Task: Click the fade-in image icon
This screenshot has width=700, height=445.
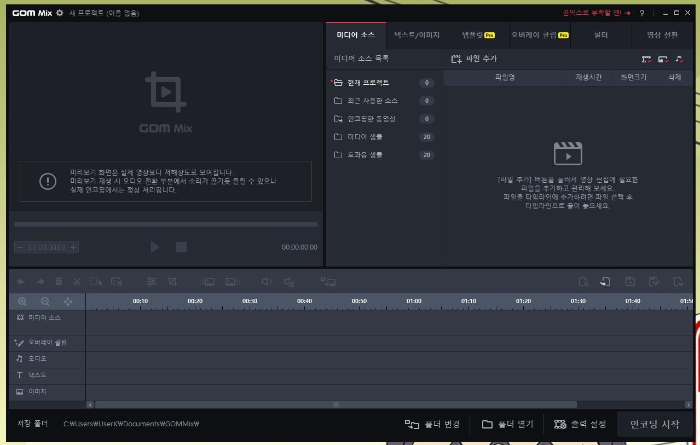Action: pos(208,282)
